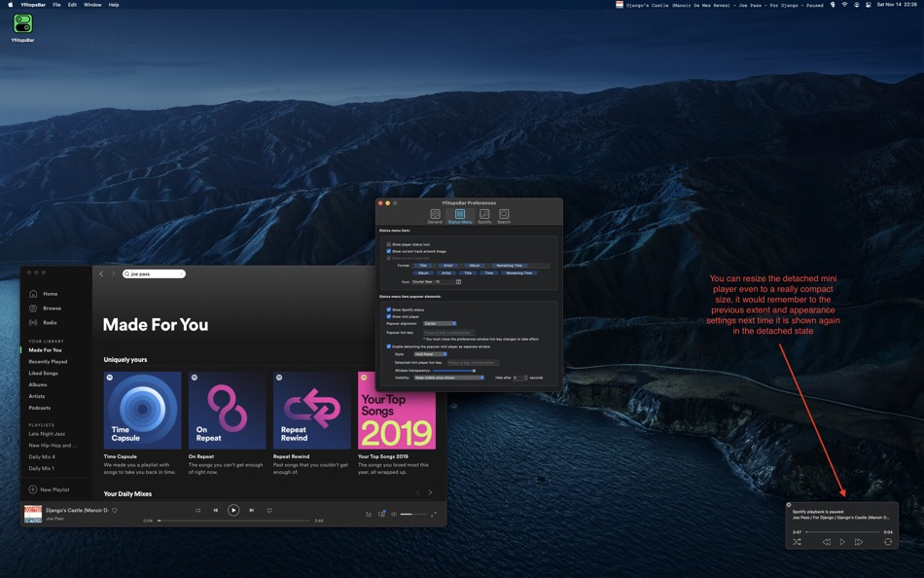Image resolution: width=924 pixels, height=578 pixels.
Task: Open the General preferences tab
Action: pyautogui.click(x=435, y=216)
